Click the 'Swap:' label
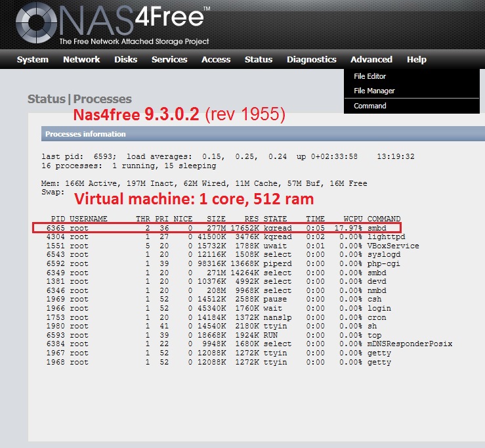The image size is (485, 448). click(53, 192)
